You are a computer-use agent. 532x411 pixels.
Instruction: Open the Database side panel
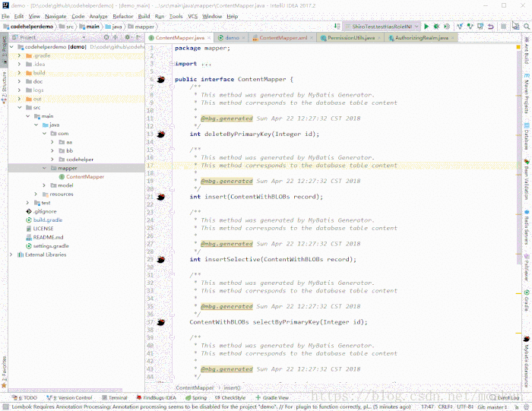(x=527, y=136)
